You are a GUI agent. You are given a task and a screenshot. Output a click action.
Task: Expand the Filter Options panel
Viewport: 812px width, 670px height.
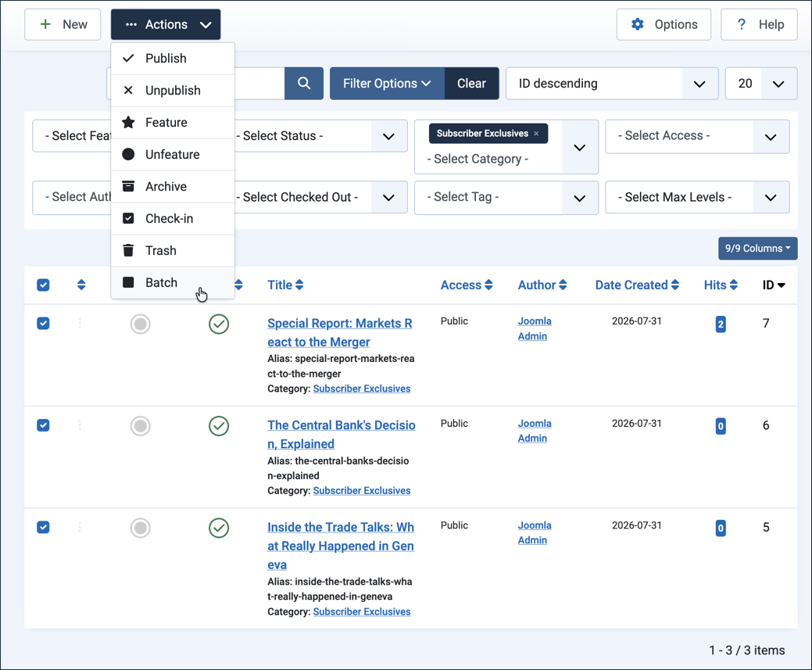click(x=387, y=84)
